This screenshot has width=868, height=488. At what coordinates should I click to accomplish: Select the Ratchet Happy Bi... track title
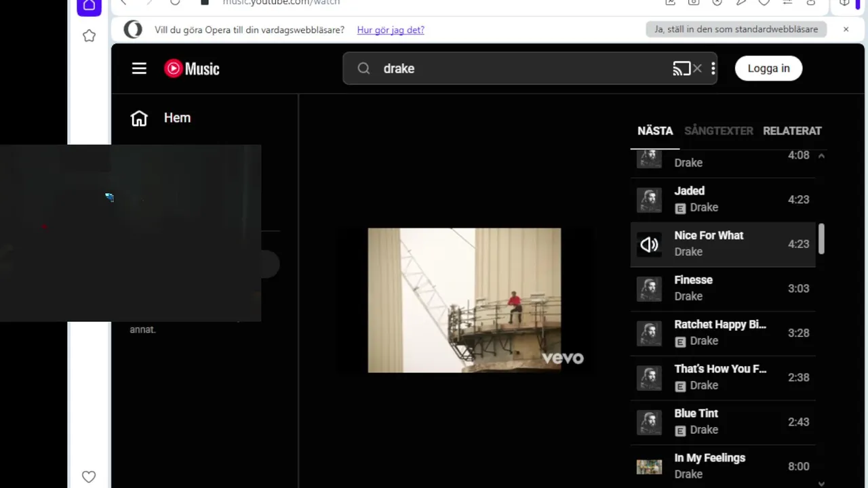coord(720,325)
